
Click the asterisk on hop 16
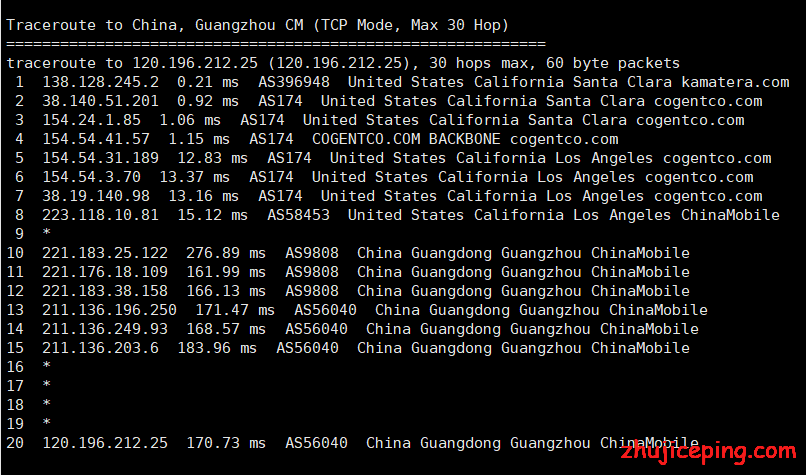[x=47, y=366]
